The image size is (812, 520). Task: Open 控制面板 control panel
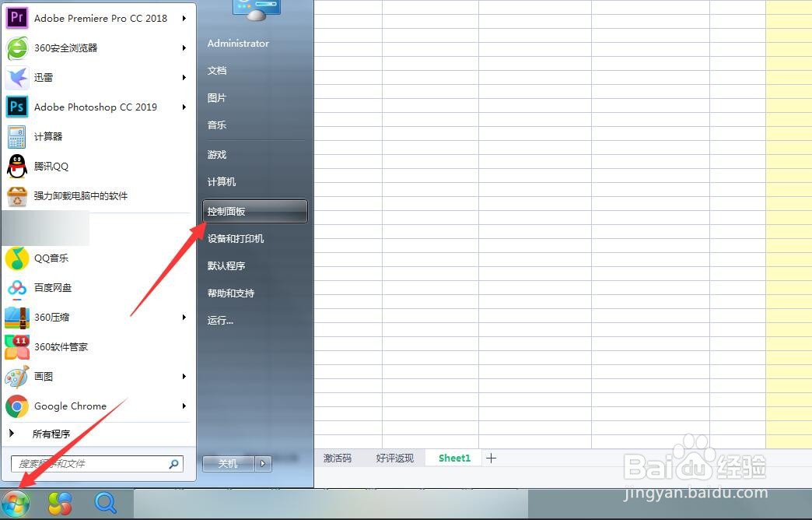(255, 212)
